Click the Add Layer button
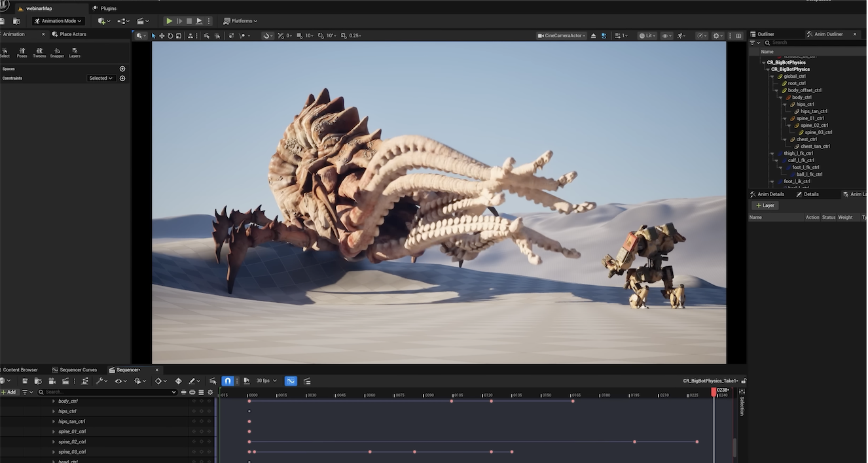 pos(765,205)
